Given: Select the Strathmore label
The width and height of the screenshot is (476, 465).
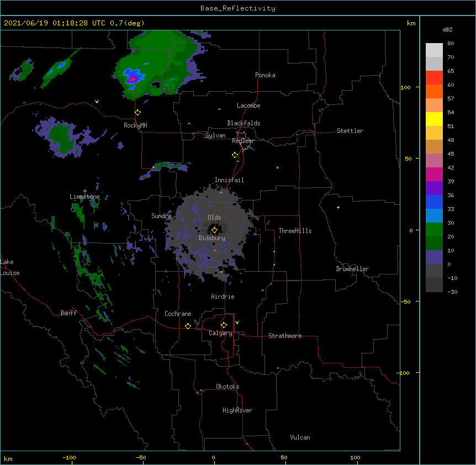Looking at the screenshot, I should (285, 336).
